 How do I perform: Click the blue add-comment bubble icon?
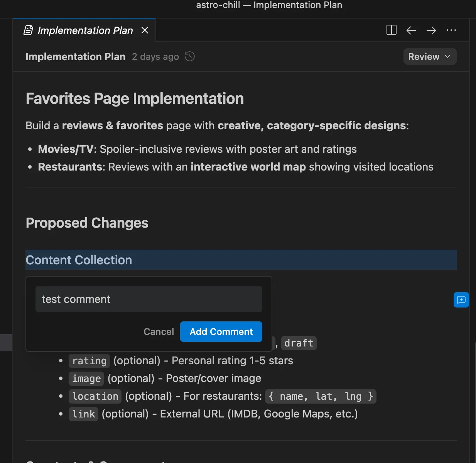click(x=461, y=300)
